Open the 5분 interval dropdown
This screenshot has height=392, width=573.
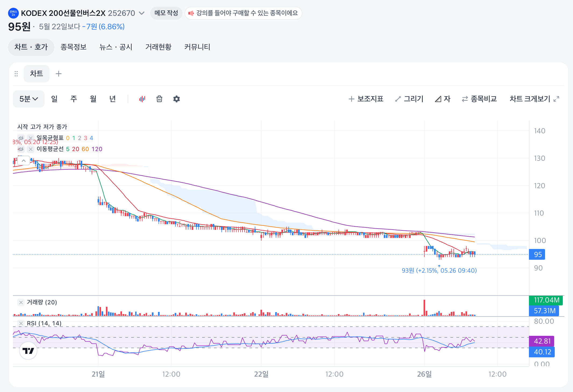click(x=28, y=99)
